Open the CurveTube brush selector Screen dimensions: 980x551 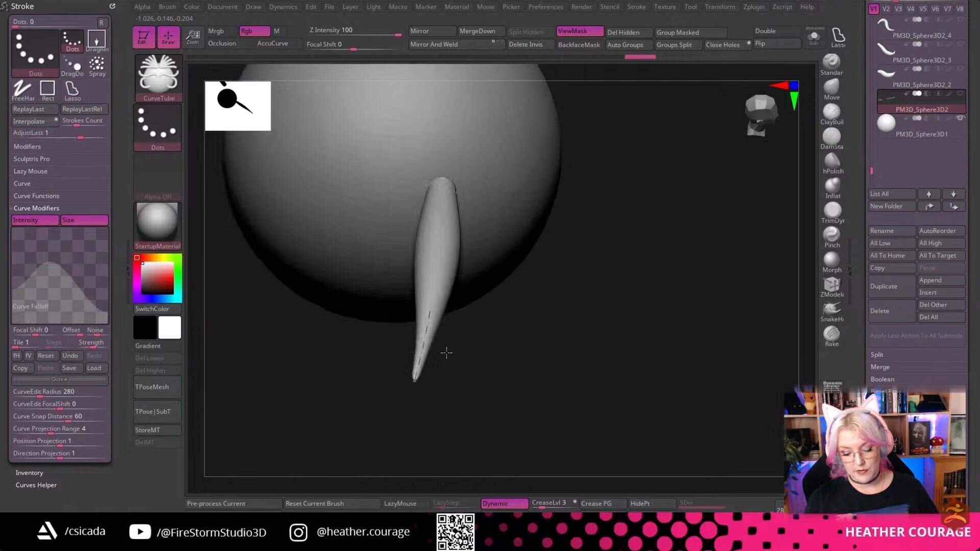158,78
